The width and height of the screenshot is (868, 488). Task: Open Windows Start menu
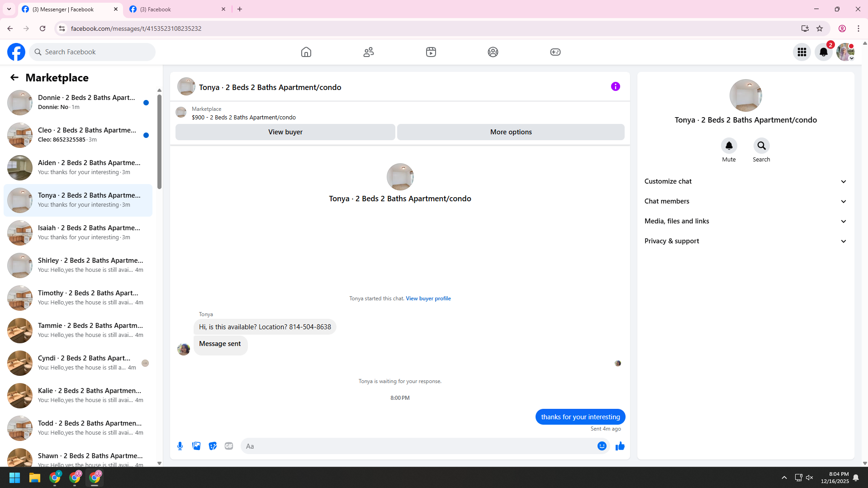(14, 478)
